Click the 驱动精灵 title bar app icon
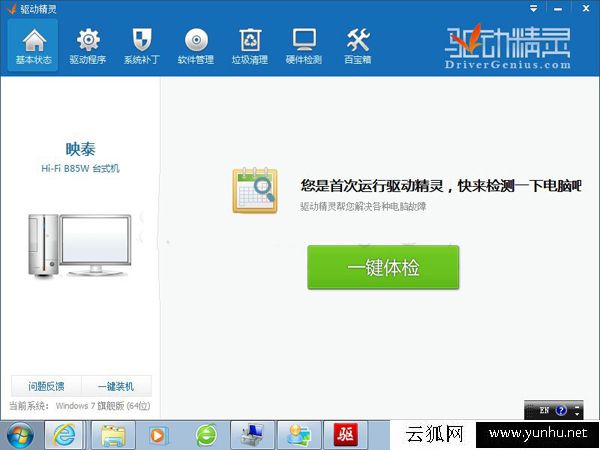This screenshot has width=600, height=450. click(11, 9)
